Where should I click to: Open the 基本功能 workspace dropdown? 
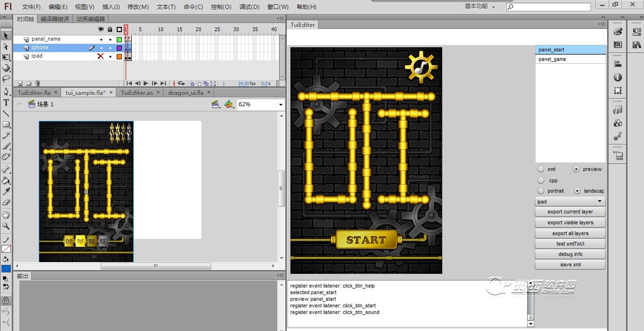480,7
